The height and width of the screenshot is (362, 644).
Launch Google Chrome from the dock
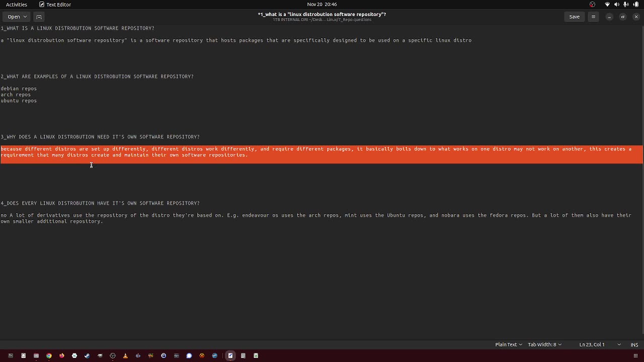[x=49, y=355]
